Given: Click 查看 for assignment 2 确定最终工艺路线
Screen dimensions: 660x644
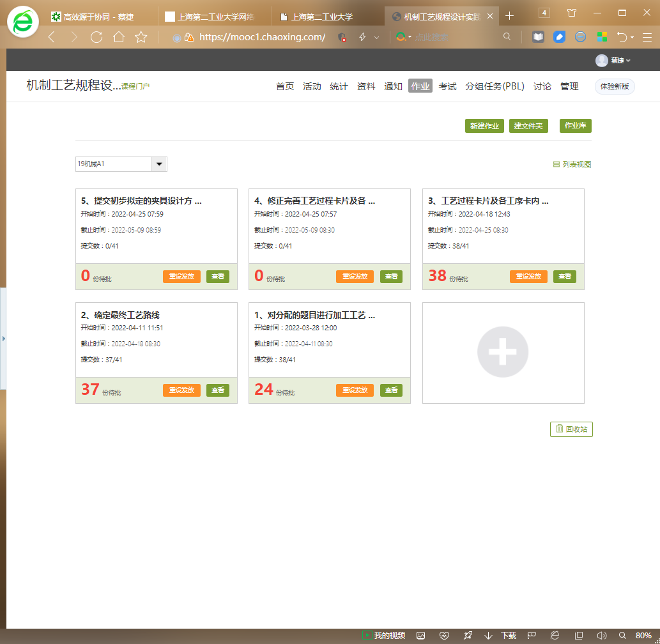Looking at the screenshot, I should click(x=218, y=390).
